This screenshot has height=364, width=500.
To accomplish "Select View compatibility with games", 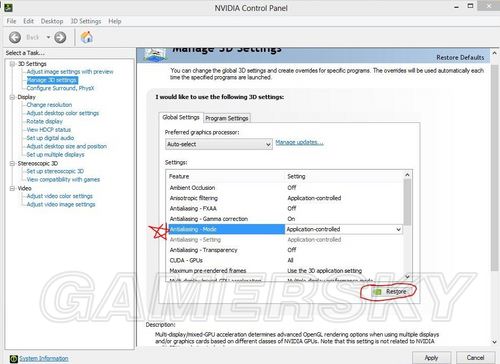I will 63,179.
